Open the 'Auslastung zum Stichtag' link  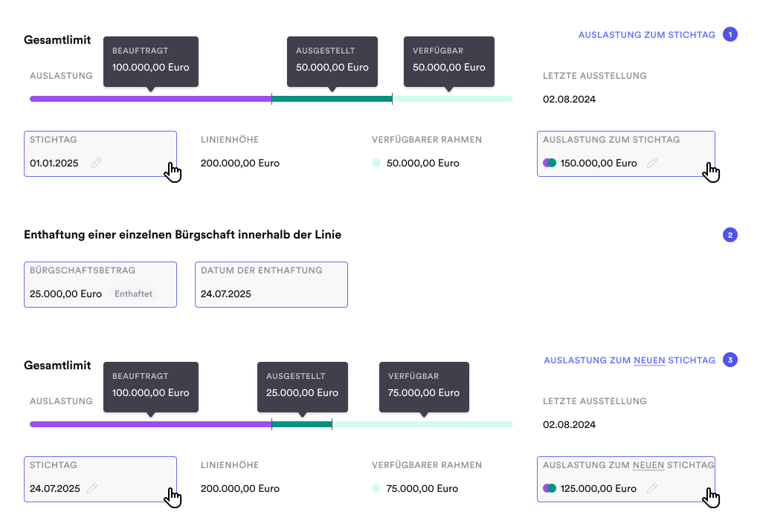[646, 34]
